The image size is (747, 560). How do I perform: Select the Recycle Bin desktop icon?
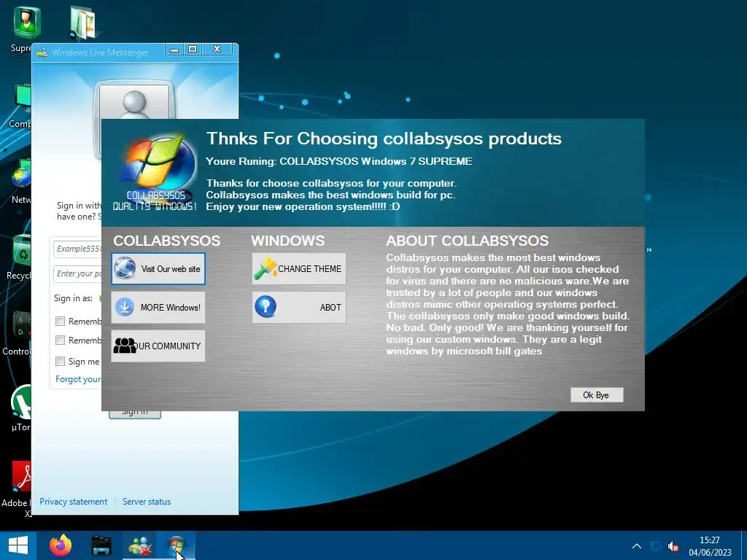pos(19,257)
